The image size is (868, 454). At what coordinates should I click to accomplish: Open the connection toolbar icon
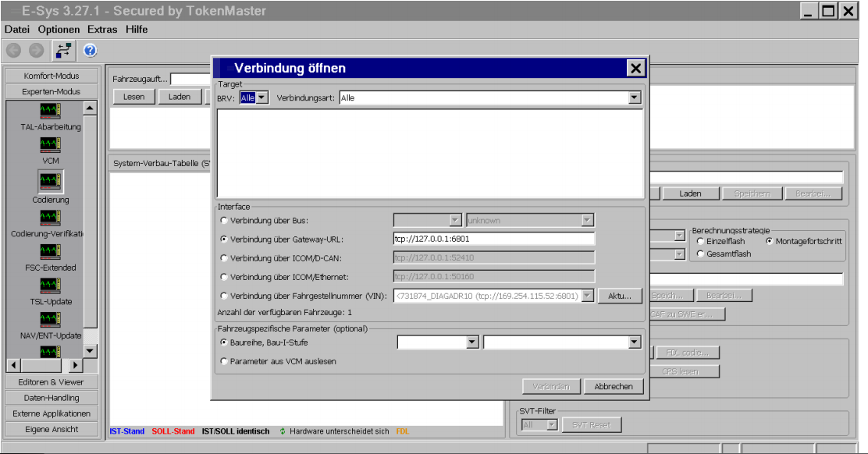point(64,51)
